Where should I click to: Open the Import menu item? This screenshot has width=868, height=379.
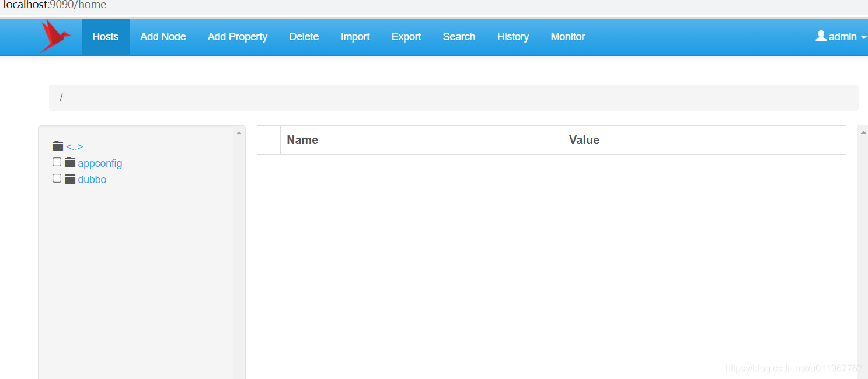(x=355, y=37)
